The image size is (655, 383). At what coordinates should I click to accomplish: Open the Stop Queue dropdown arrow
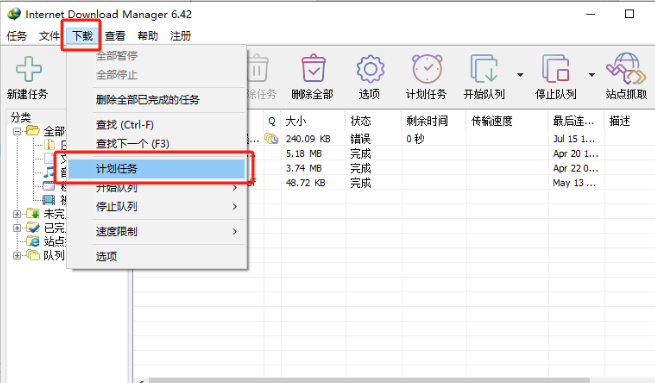[x=592, y=75]
